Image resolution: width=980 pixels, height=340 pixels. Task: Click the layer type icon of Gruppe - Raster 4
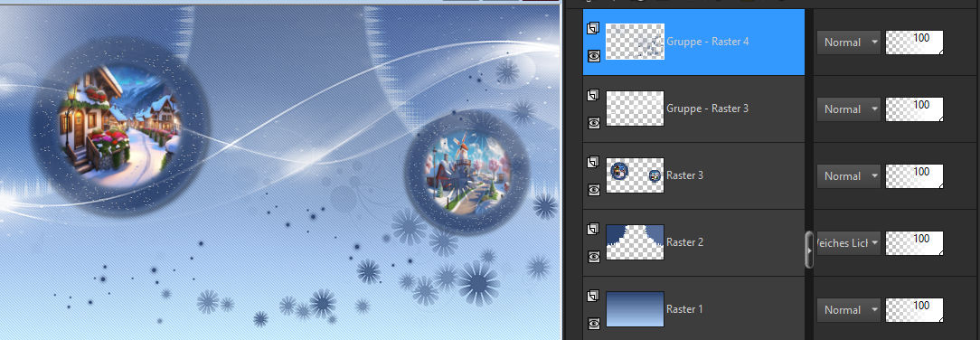pyautogui.click(x=594, y=28)
